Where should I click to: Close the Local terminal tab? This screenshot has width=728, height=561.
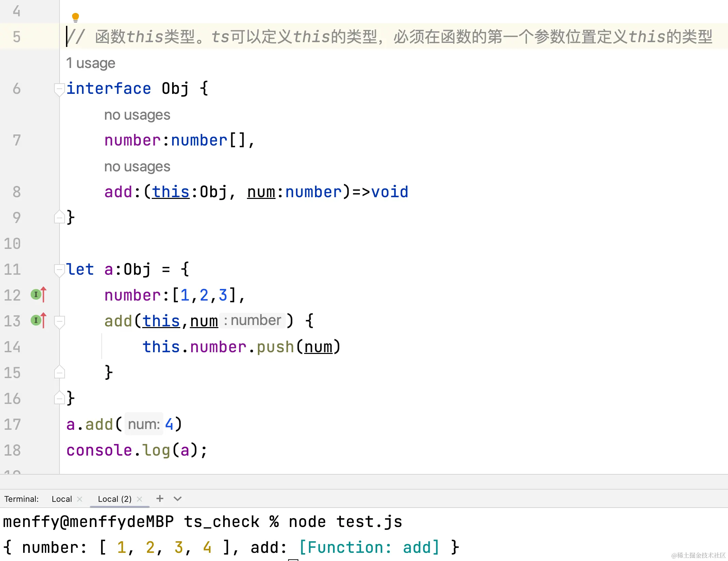(x=80, y=499)
